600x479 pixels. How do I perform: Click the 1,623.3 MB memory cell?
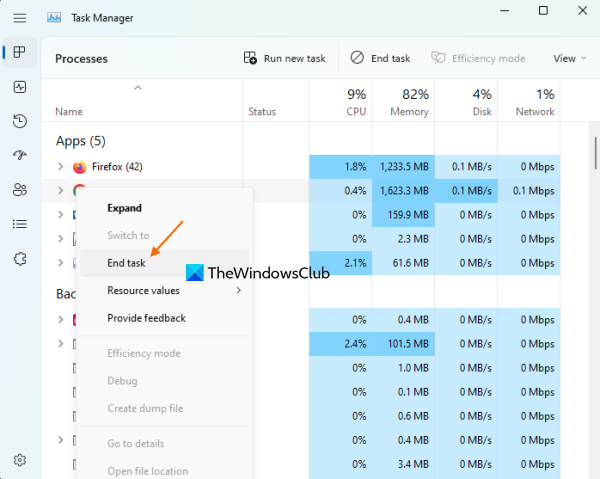pyautogui.click(x=403, y=191)
